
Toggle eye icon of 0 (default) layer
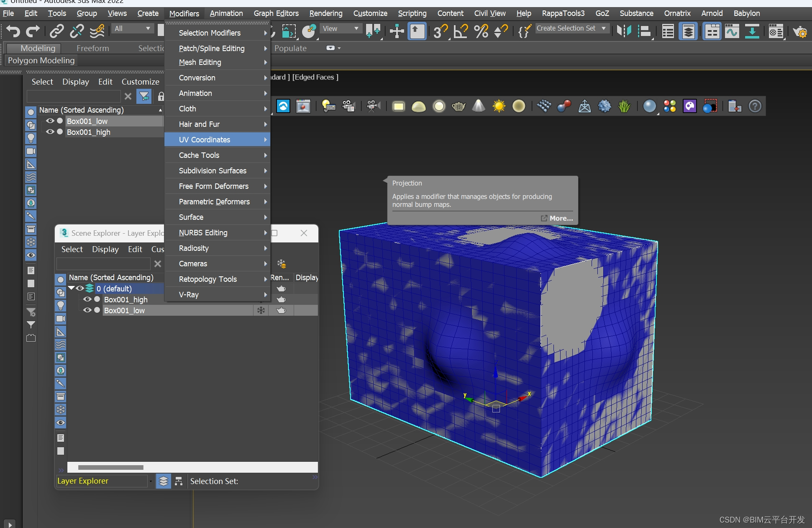(79, 288)
